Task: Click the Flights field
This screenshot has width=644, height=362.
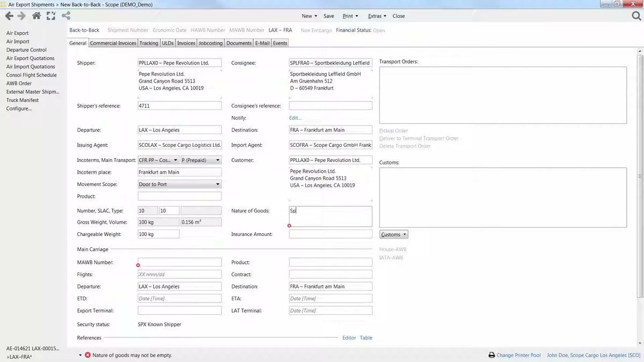Action: click(179, 274)
